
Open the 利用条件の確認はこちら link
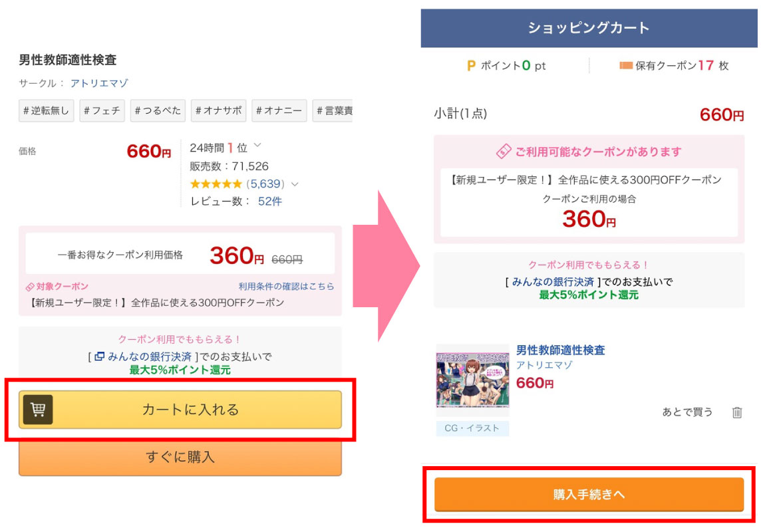pyautogui.click(x=286, y=287)
